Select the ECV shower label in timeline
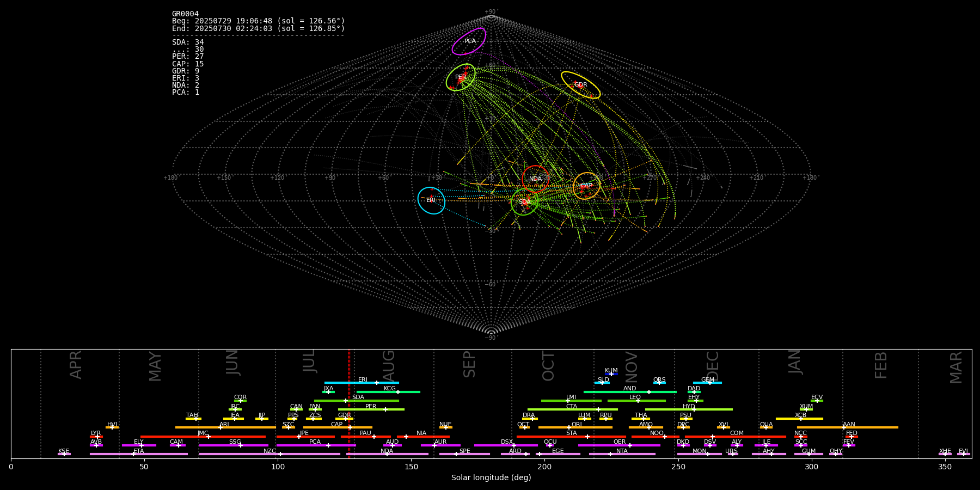The height and width of the screenshot is (490, 980). pos(817,397)
